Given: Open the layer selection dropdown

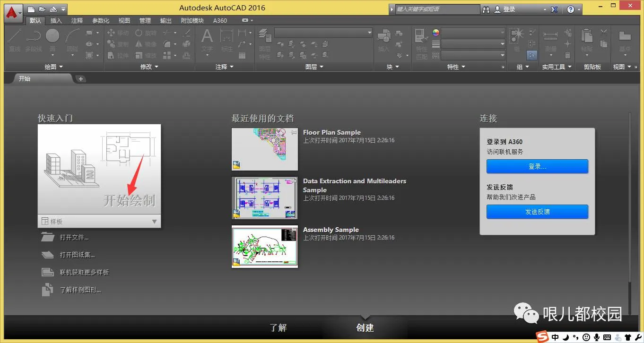Looking at the screenshot, I should pyautogui.click(x=323, y=33).
